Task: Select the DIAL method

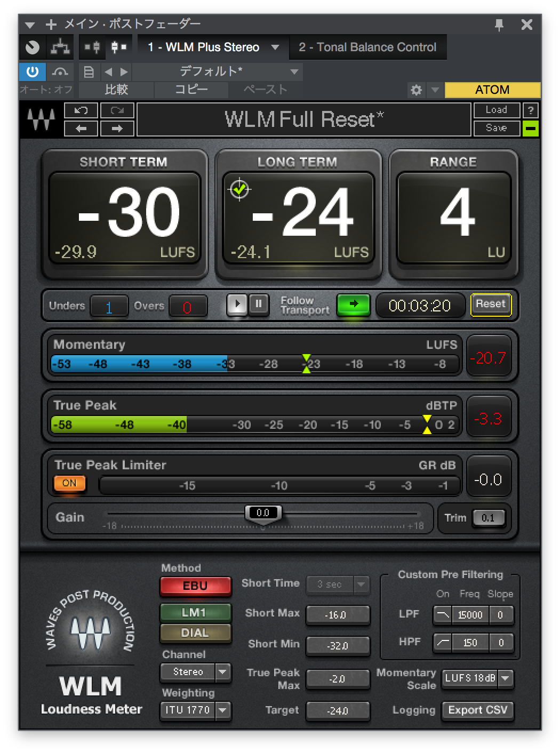Action: [195, 633]
